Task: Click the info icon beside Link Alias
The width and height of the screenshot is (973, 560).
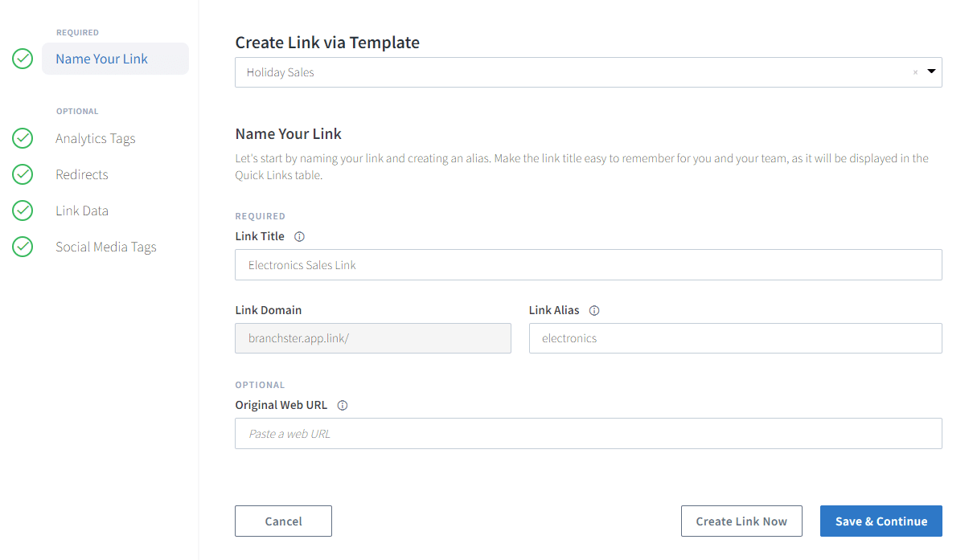Action: tap(594, 311)
